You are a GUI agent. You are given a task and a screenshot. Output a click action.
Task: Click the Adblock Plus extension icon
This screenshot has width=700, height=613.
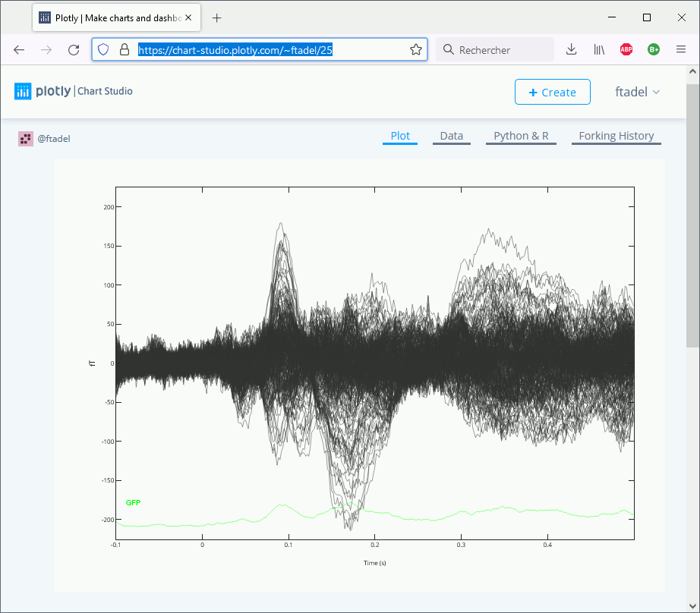(x=626, y=50)
